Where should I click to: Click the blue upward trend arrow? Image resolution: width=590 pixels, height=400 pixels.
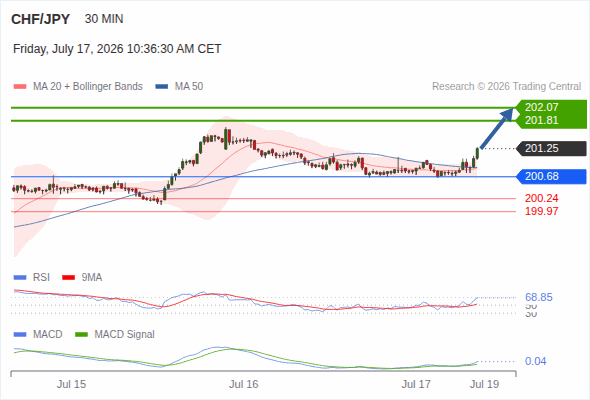(x=497, y=128)
